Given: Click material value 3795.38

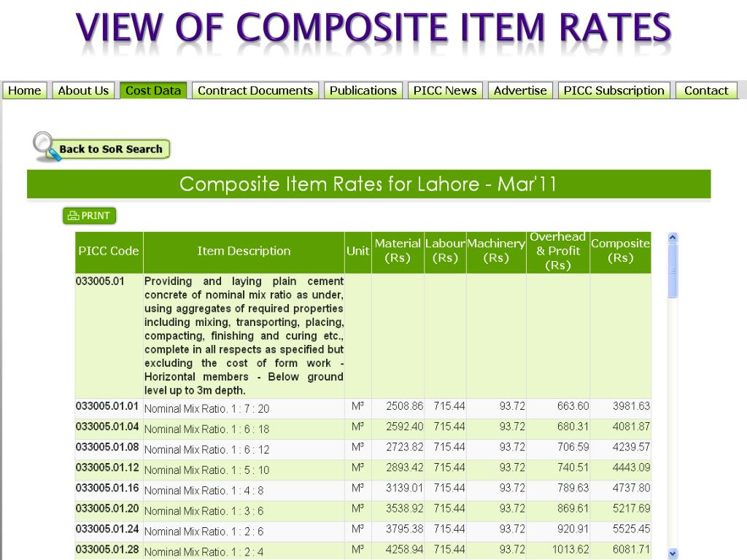Looking at the screenshot, I should (x=404, y=529).
